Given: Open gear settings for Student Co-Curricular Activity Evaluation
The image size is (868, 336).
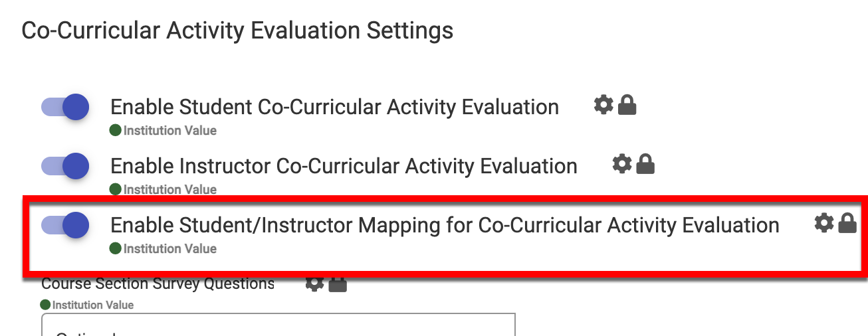Looking at the screenshot, I should coord(603,105).
